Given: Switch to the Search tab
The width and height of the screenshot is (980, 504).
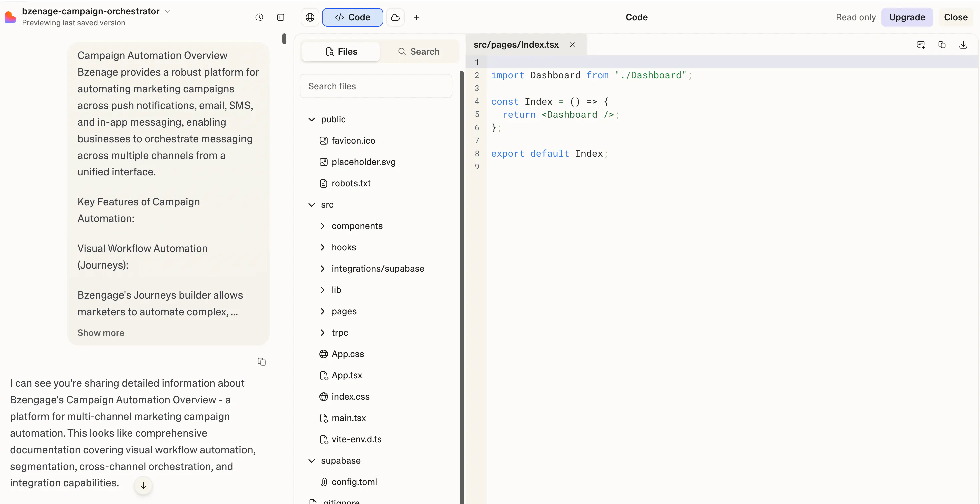Looking at the screenshot, I should tap(419, 51).
